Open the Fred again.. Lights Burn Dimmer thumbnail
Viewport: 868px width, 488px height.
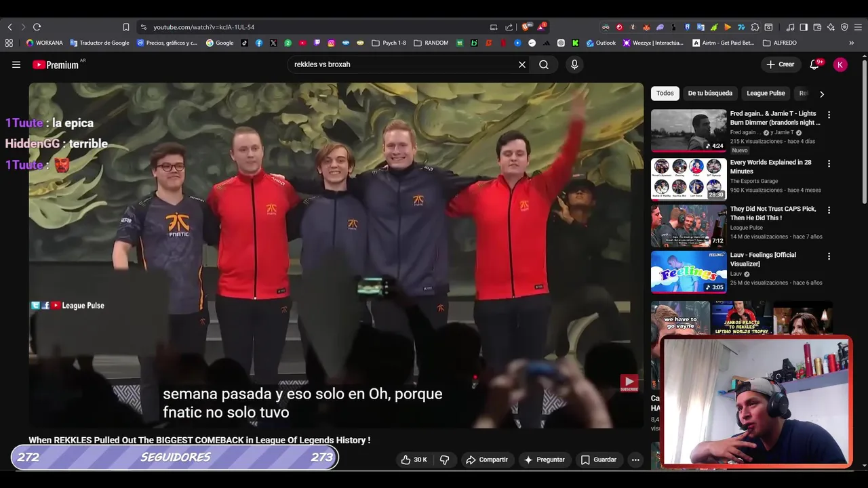688,131
